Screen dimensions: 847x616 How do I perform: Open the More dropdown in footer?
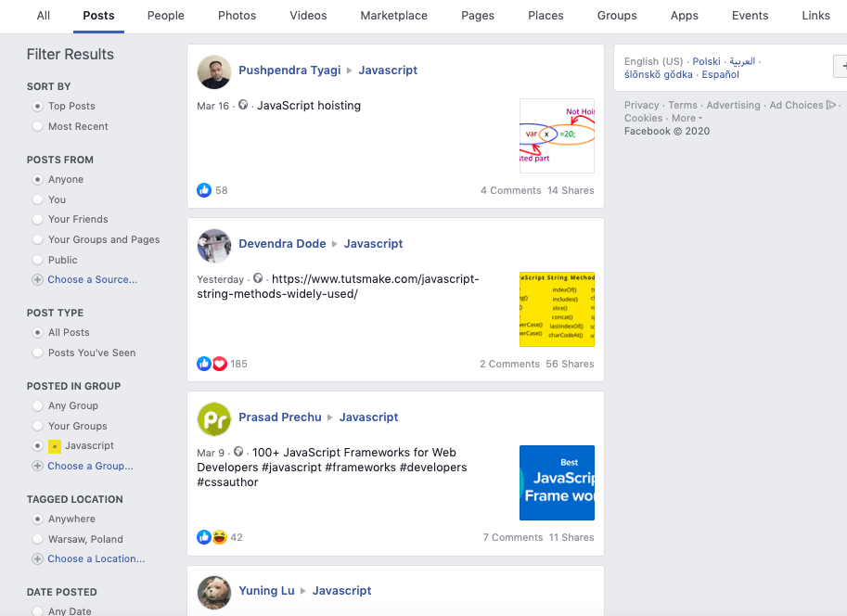pyautogui.click(x=687, y=119)
